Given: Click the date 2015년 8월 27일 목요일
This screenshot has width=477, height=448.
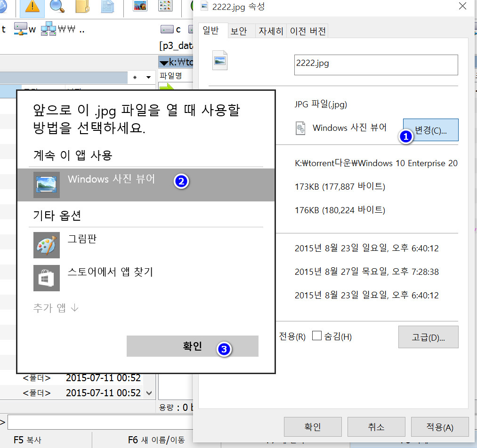Looking at the screenshot, I should point(366,272).
